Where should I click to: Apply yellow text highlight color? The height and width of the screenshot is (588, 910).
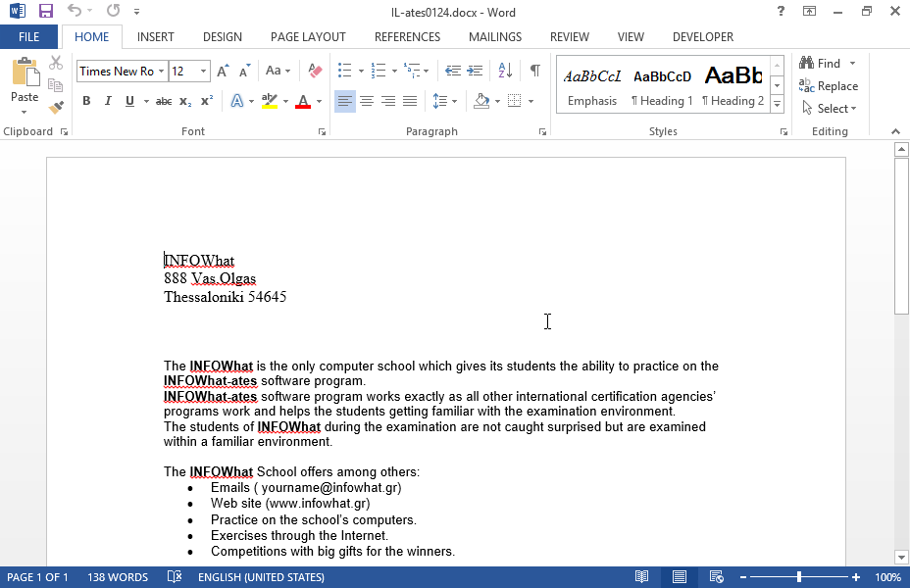tap(270, 102)
